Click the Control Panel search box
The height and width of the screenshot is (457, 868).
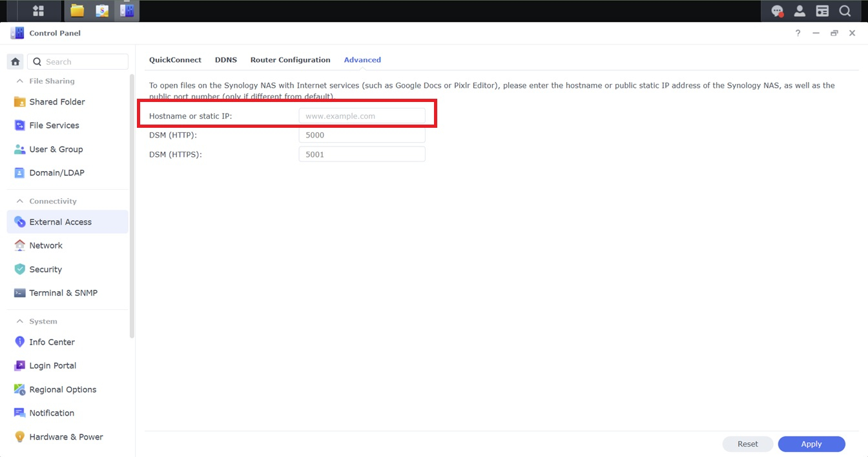pyautogui.click(x=77, y=62)
